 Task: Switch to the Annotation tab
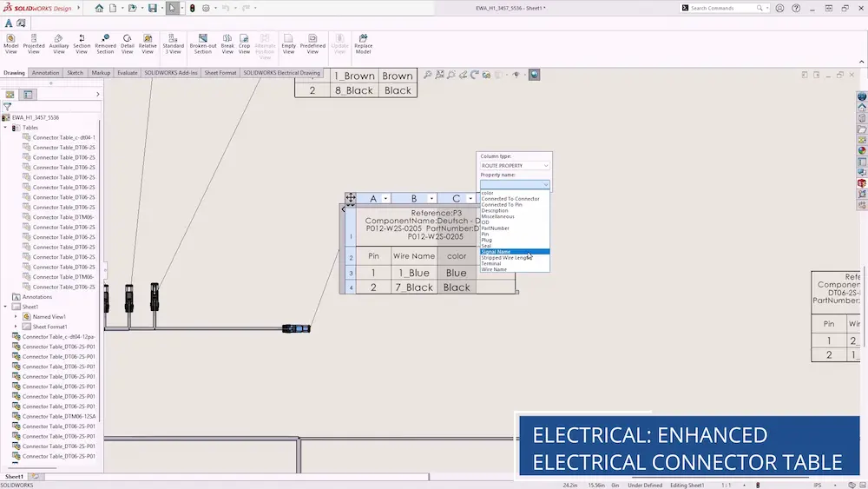tap(45, 73)
